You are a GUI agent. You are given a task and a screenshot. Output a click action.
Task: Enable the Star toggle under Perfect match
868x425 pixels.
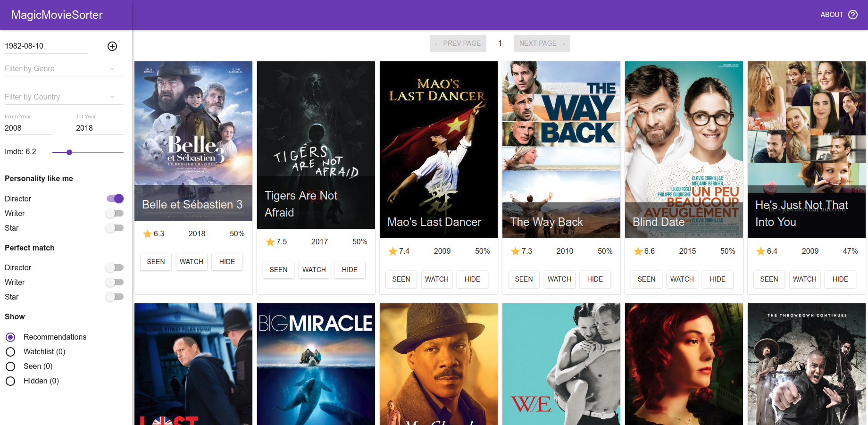tap(115, 297)
